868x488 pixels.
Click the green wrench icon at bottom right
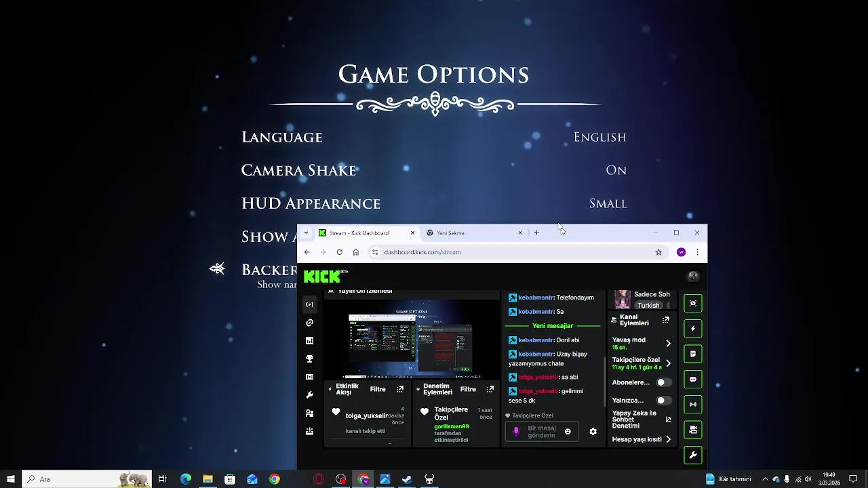click(x=692, y=455)
